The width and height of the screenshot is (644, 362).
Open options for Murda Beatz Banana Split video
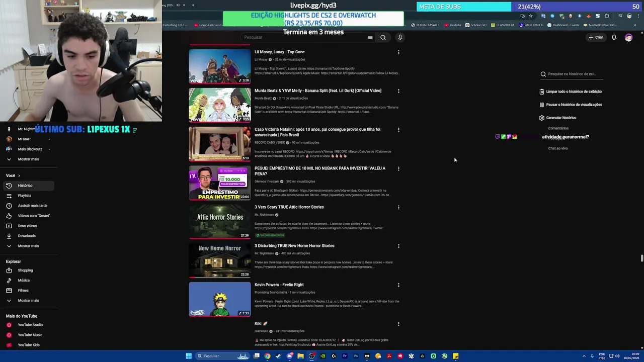398,91
